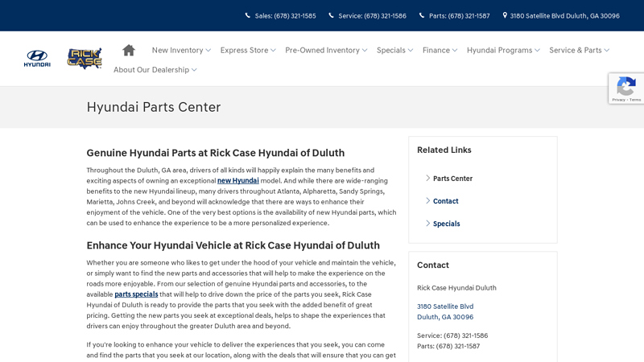This screenshot has width=644, height=362.
Task: Click the phone icon beside Service number
Action: tap(331, 15)
